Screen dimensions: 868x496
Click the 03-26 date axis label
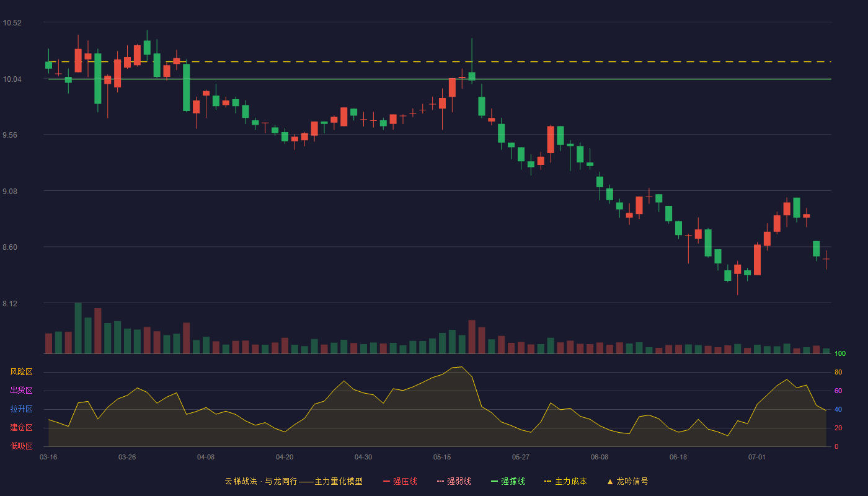click(127, 457)
